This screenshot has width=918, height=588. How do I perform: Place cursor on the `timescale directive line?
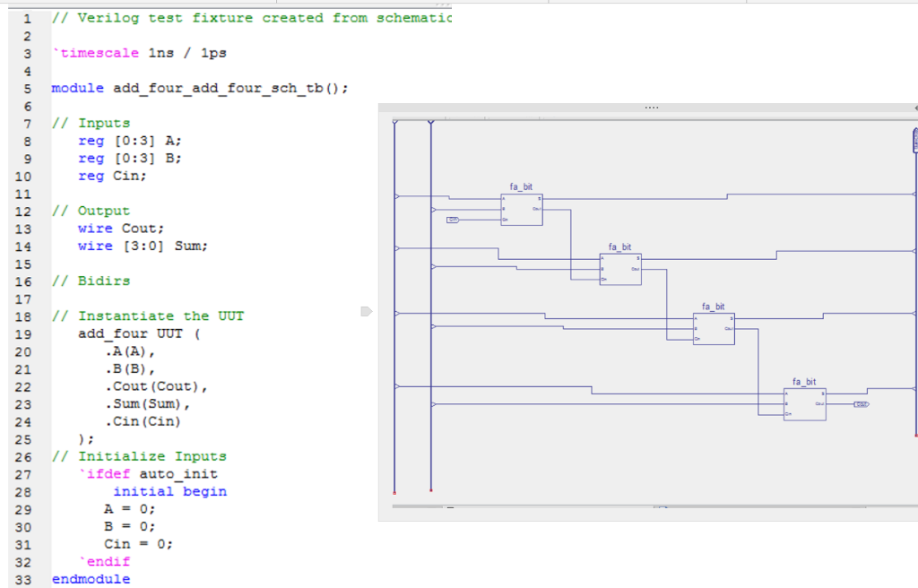[x=139, y=53]
